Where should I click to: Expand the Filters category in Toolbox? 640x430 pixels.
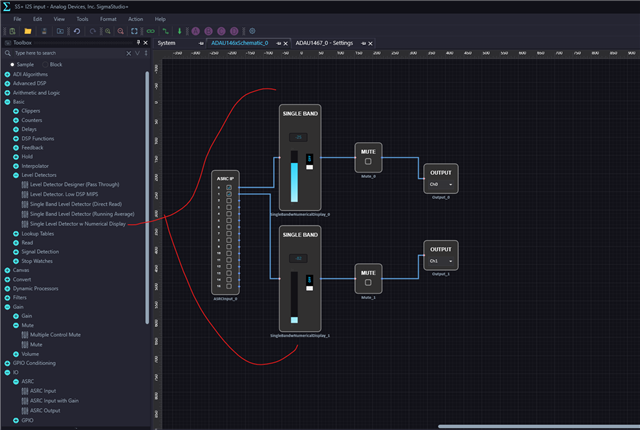tap(7, 298)
